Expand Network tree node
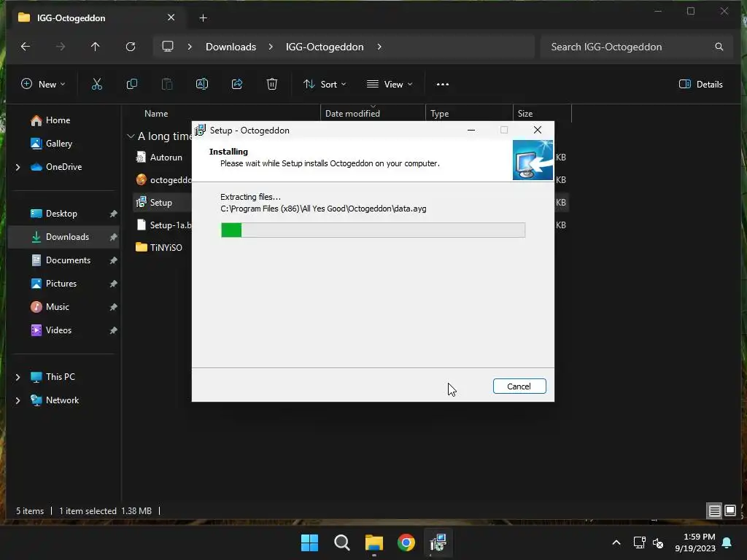The height and width of the screenshot is (560, 747). (18, 400)
